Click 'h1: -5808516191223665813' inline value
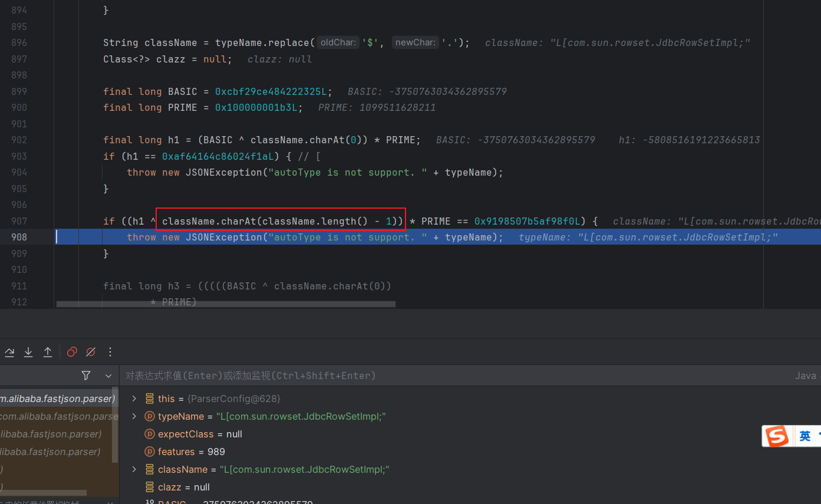This screenshot has height=504, width=821. pos(690,140)
